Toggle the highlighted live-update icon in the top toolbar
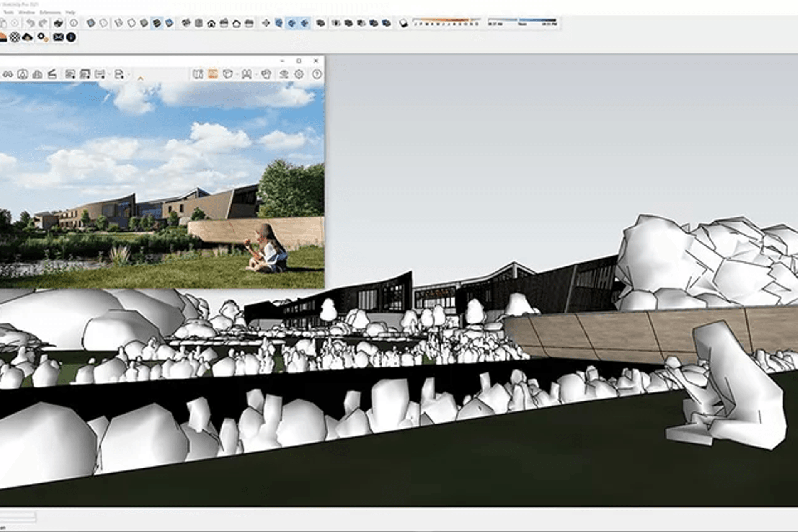The image size is (798, 532). click(157, 23)
